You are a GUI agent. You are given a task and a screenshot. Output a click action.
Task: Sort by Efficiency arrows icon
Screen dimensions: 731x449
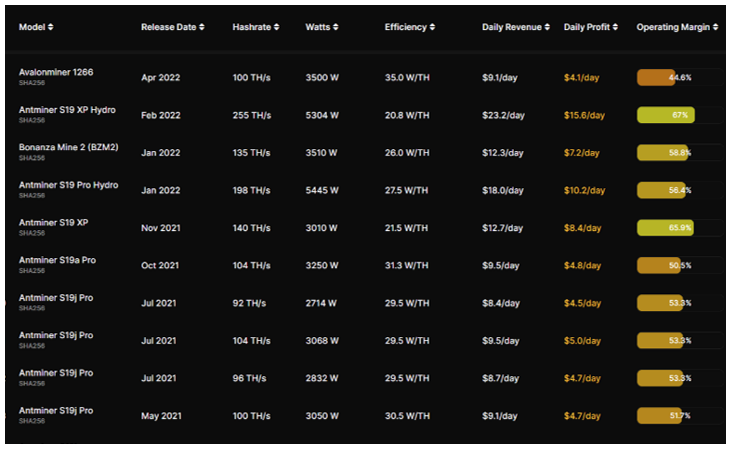coord(432,27)
